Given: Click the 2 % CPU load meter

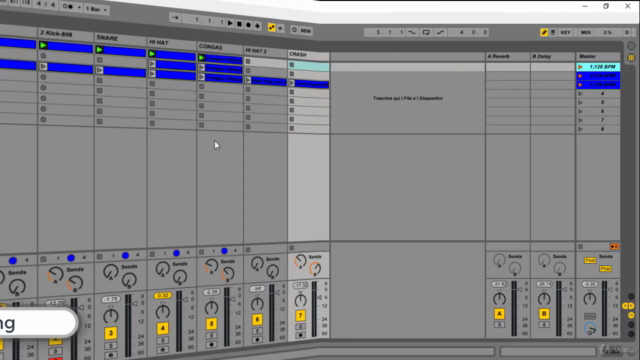Looking at the screenshot, I should tap(608, 32).
